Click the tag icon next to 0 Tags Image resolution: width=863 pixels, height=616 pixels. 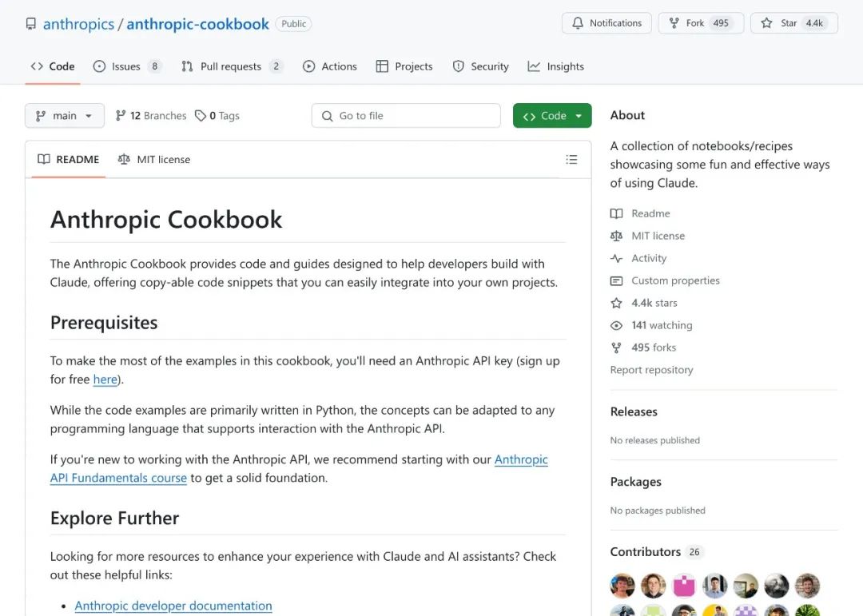click(x=201, y=116)
